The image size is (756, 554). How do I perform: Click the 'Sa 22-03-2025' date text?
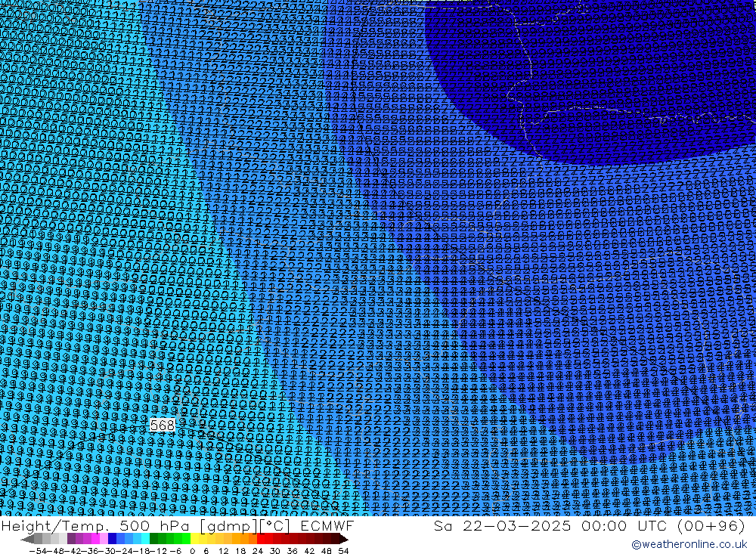coord(502,525)
